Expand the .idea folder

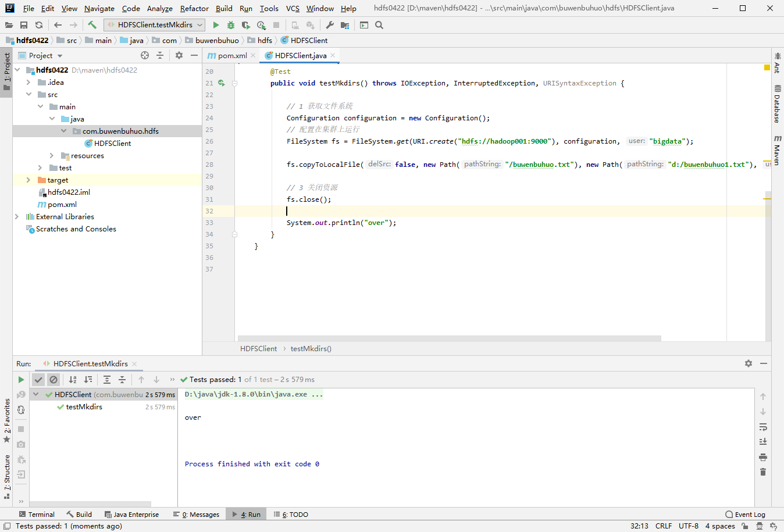[x=28, y=83]
